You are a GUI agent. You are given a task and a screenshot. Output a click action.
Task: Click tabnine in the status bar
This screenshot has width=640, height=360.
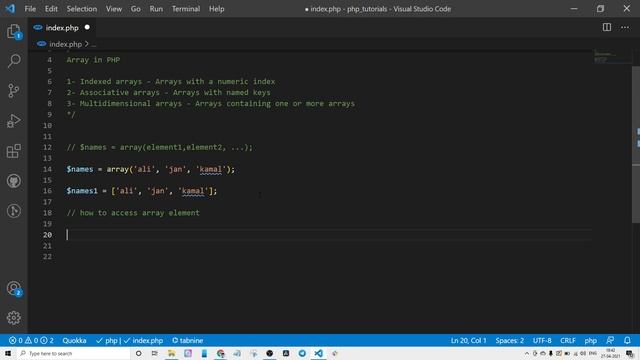[x=187, y=340]
